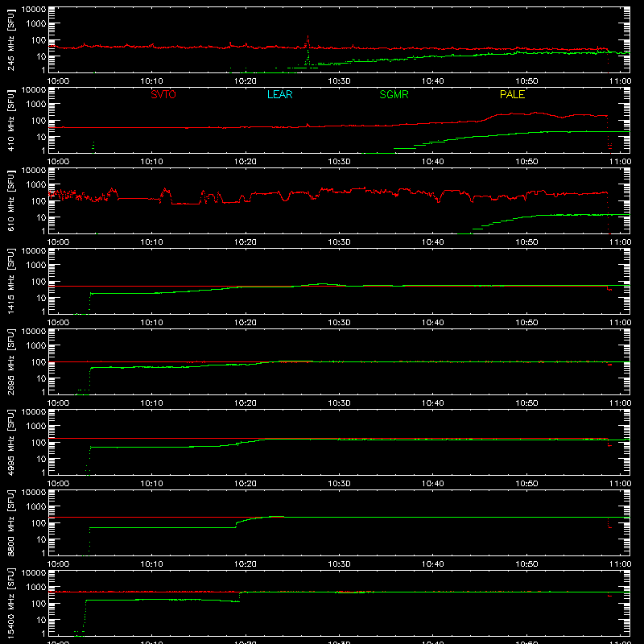Click the 10:10 tick label under the 410 MHz panel
Screen dimensions: 644x644
pos(152,162)
